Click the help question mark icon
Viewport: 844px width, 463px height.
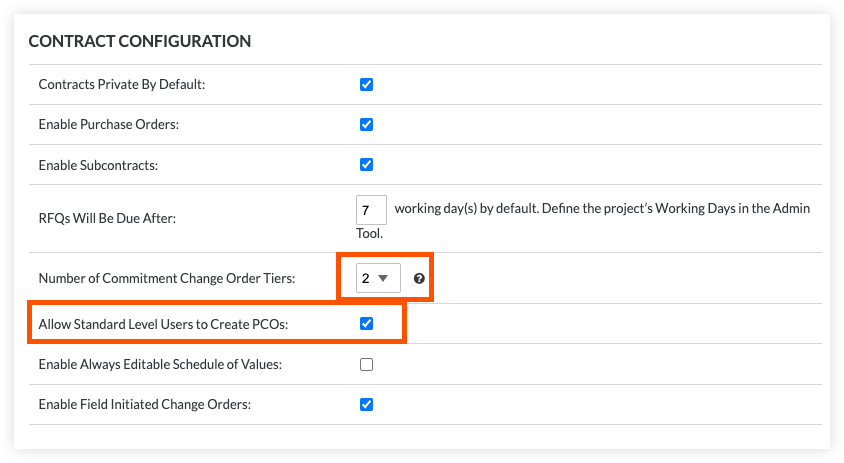(419, 279)
